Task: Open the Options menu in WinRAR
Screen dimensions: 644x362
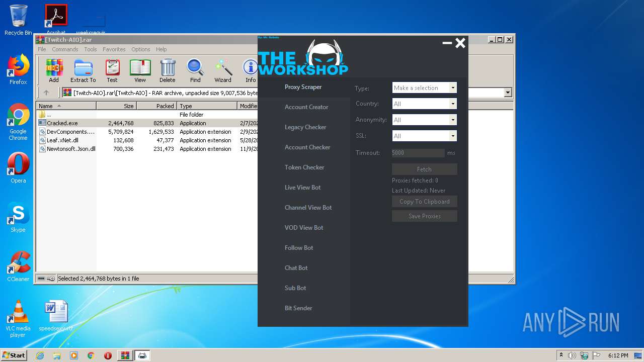Action: pos(141,49)
